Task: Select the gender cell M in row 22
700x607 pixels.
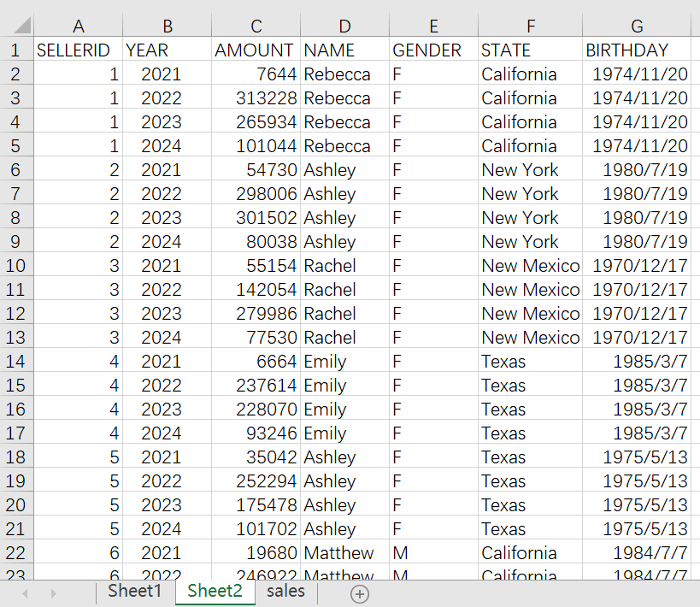Action: (401, 553)
